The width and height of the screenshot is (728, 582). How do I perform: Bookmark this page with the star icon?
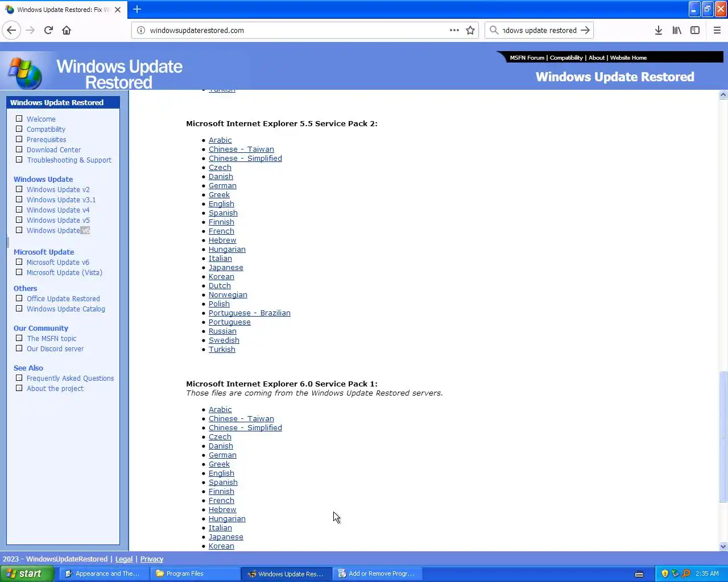470,30
